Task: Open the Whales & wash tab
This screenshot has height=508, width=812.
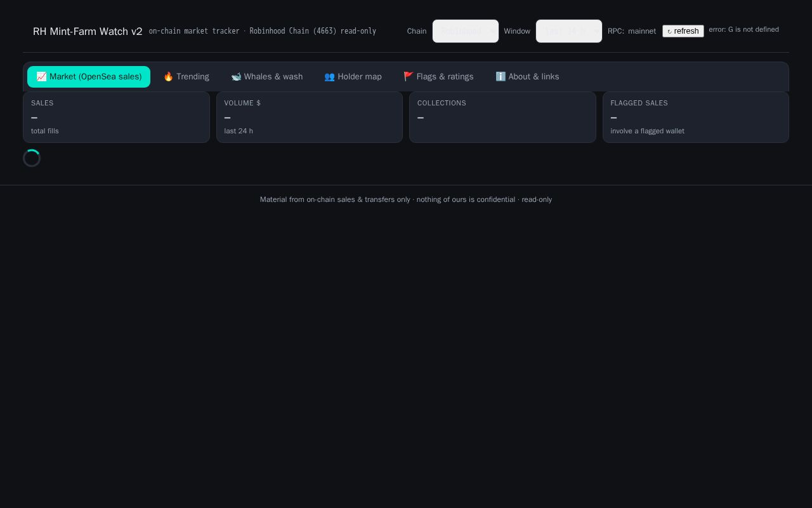Action: click(267, 77)
